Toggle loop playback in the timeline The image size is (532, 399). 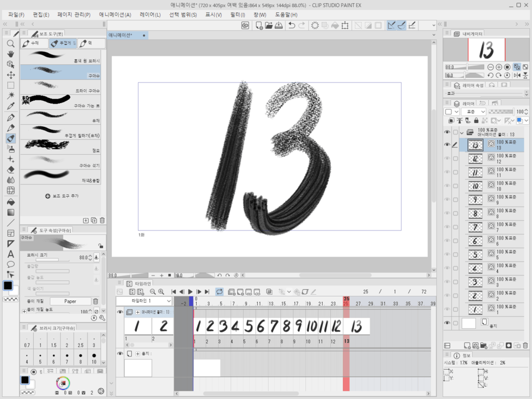click(219, 292)
